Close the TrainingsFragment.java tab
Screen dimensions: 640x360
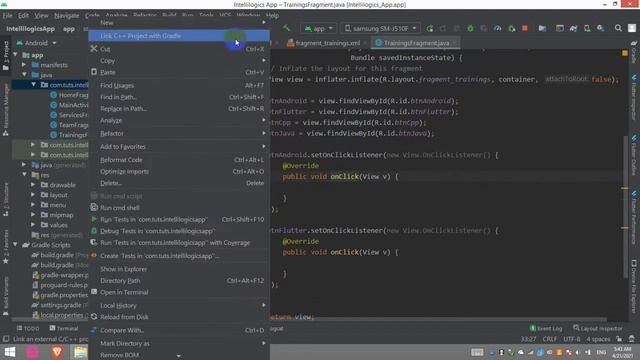455,43
